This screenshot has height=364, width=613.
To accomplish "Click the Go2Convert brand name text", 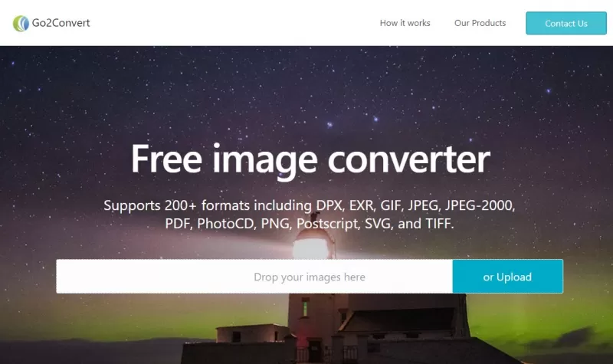I will tap(61, 23).
